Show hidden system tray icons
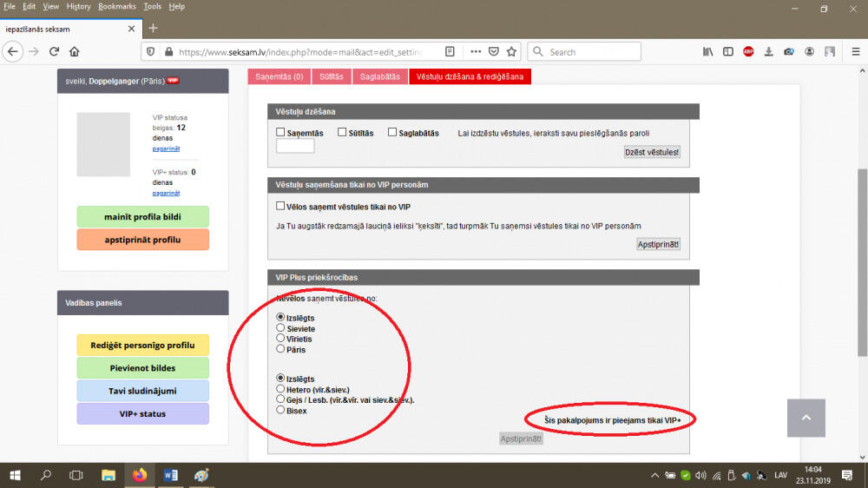 coord(654,476)
